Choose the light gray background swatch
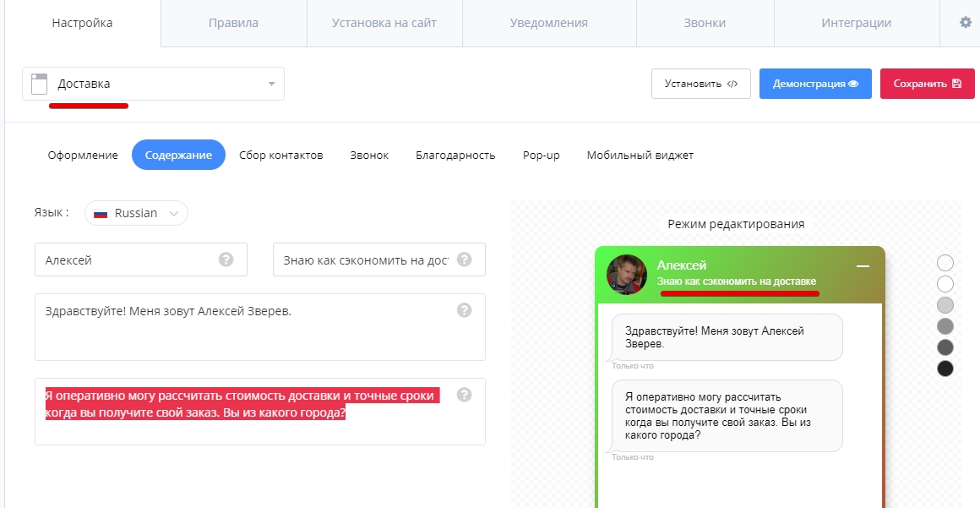The image size is (980, 508). click(x=945, y=304)
